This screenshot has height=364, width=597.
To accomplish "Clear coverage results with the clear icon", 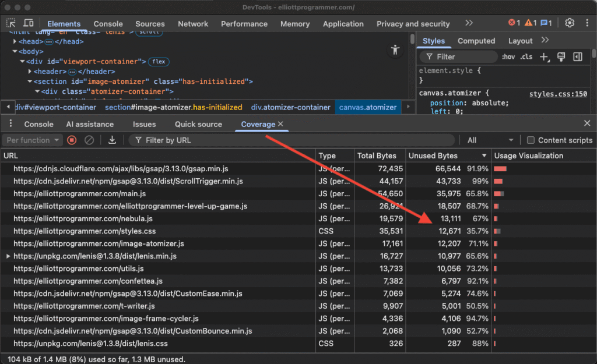I will coord(89,140).
